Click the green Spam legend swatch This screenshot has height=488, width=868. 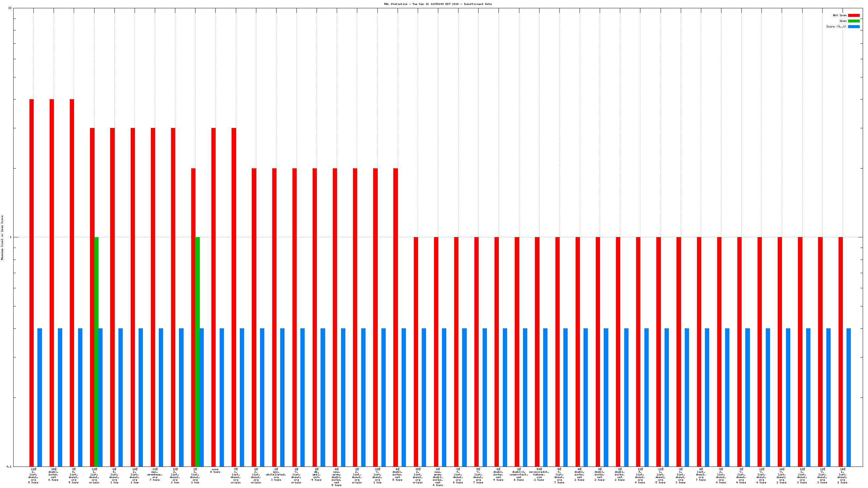click(853, 21)
